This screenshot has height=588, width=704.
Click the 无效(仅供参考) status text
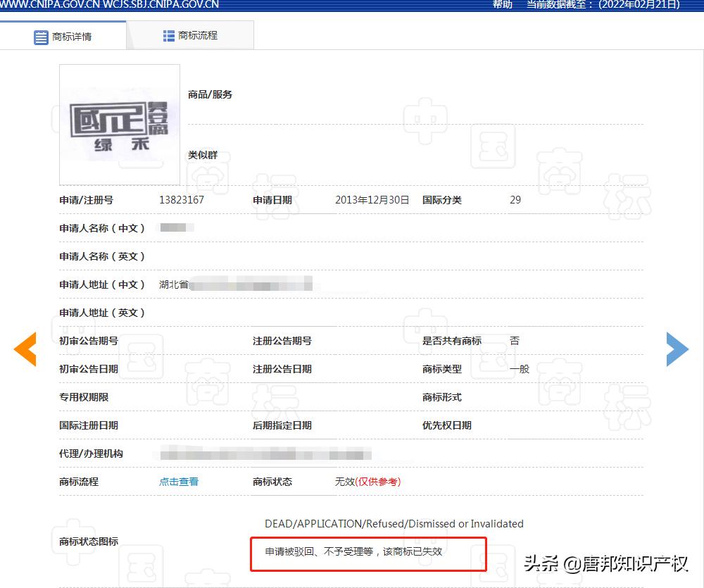[x=367, y=482]
